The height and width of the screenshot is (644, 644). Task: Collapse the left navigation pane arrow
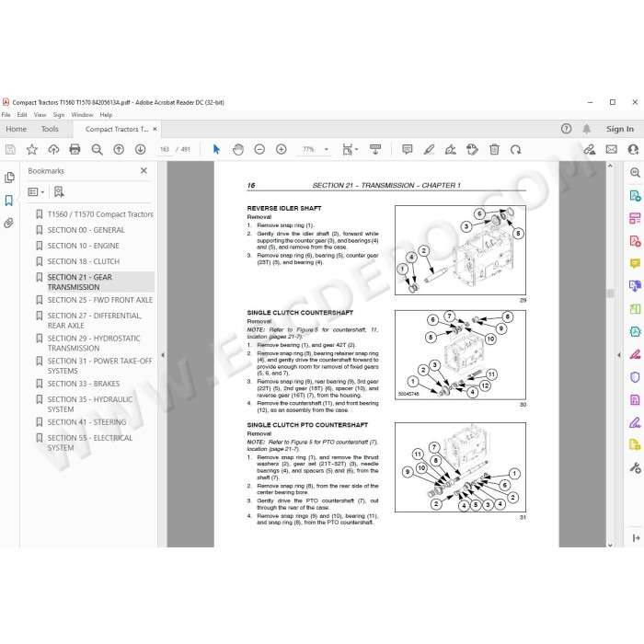click(x=163, y=355)
